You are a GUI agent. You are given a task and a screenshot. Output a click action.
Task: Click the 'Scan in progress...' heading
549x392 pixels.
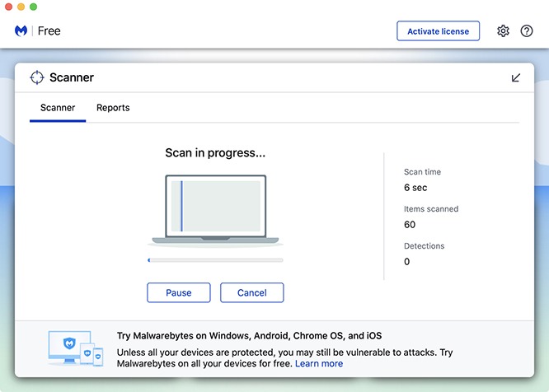215,153
